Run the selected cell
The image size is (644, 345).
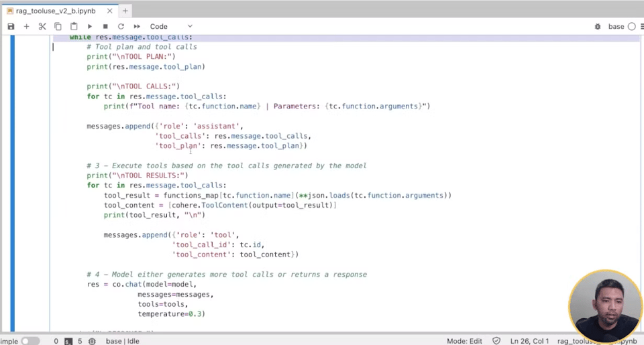[x=90, y=27]
